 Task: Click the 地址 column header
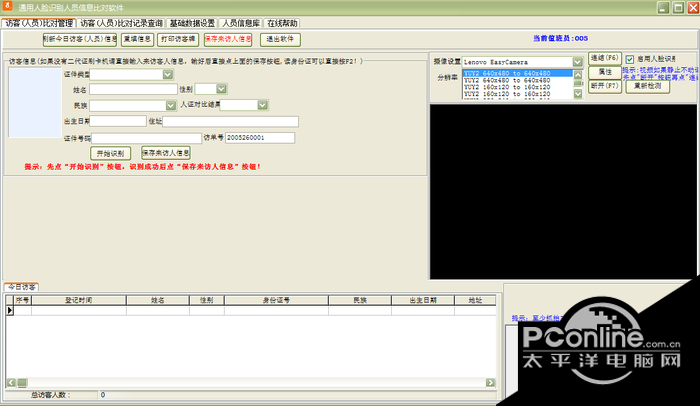(x=475, y=300)
